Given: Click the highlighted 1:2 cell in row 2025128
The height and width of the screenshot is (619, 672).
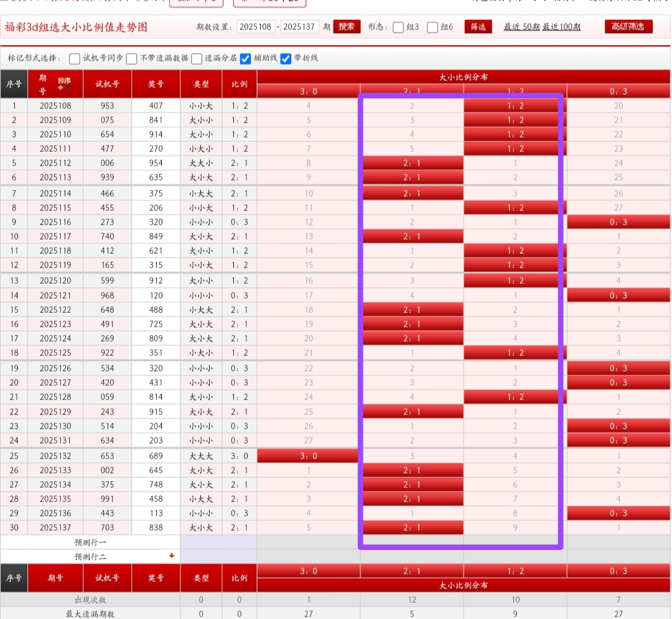Looking at the screenshot, I should tap(515, 397).
